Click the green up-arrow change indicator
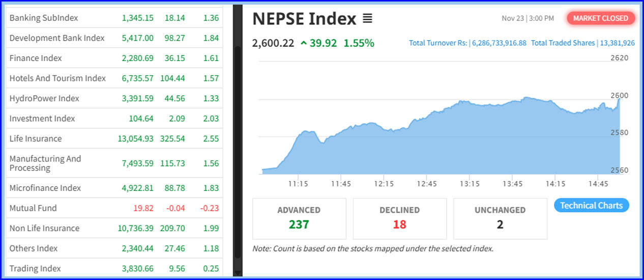 [x=304, y=43]
